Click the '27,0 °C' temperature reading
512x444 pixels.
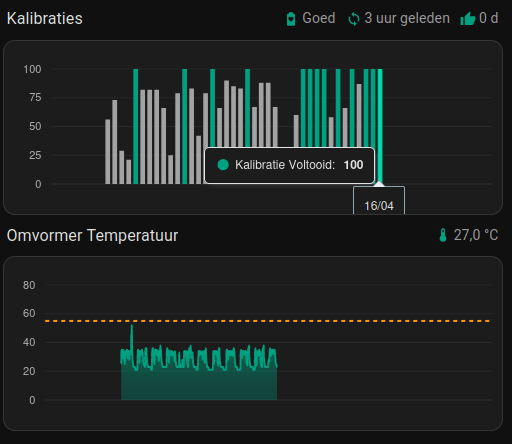[x=476, y=235]
